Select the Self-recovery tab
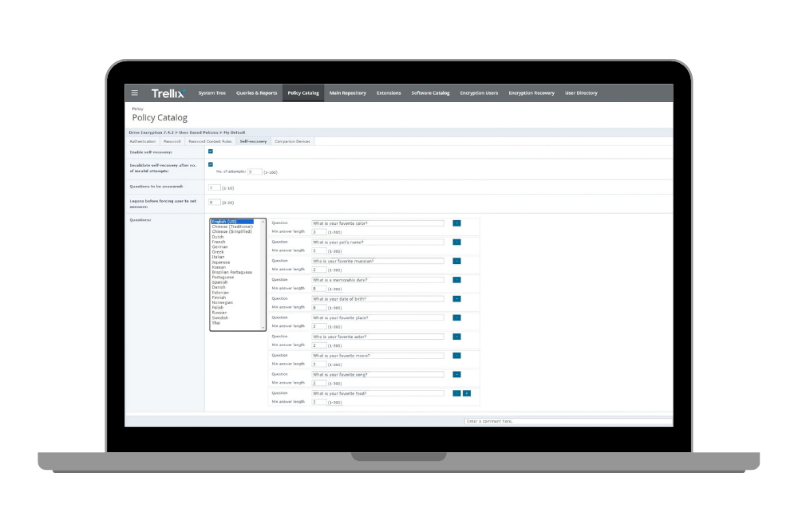The height and width of the screenshot is (532, 798). pos(253,141)
